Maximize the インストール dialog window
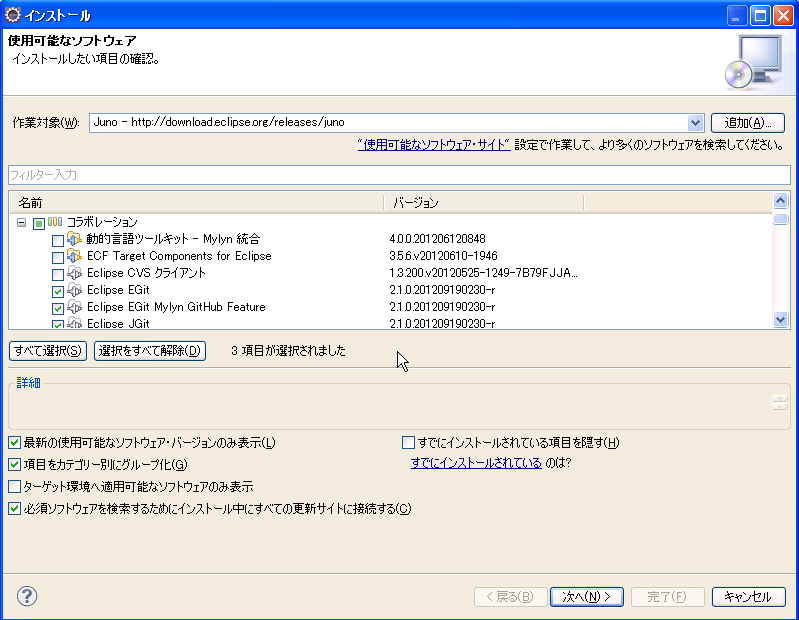This screenshot has width=799, height=620. (760, 16)
